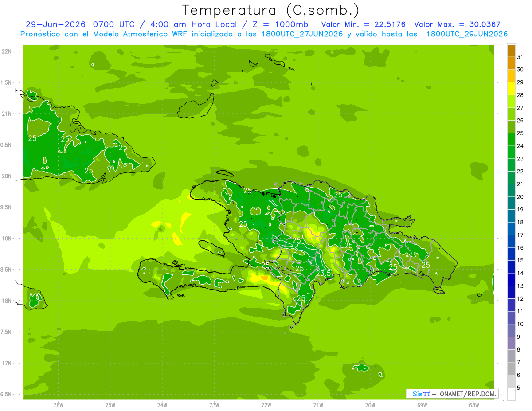The image size is (532, 411).
Task: Click the "72W" longitude axis label
Action: (266, 405)
